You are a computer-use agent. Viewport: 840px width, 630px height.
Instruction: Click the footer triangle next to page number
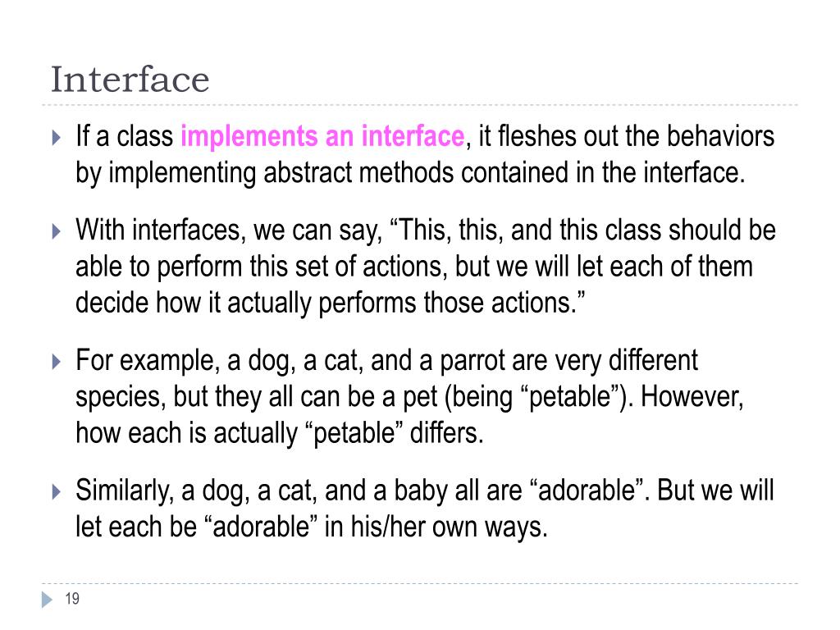(47, 599)
